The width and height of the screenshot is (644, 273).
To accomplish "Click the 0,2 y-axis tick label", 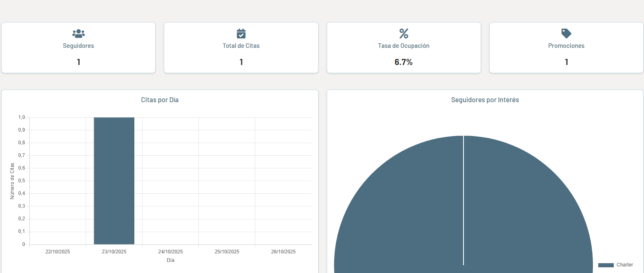I will coord(22,219).
